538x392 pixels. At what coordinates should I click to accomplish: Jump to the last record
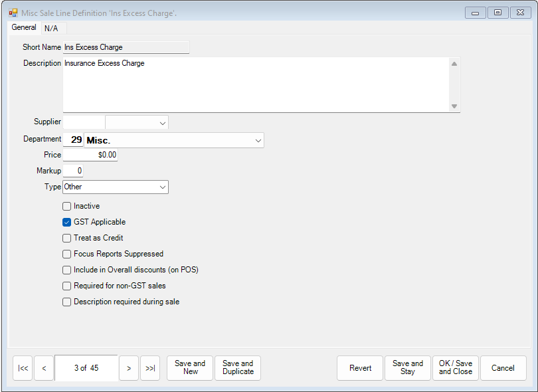[x=150, y=368]
